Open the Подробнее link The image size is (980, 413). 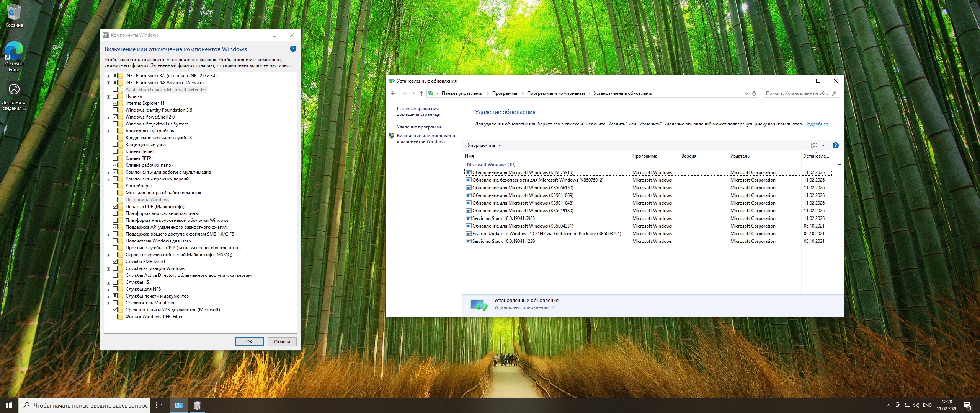[816, 124]
